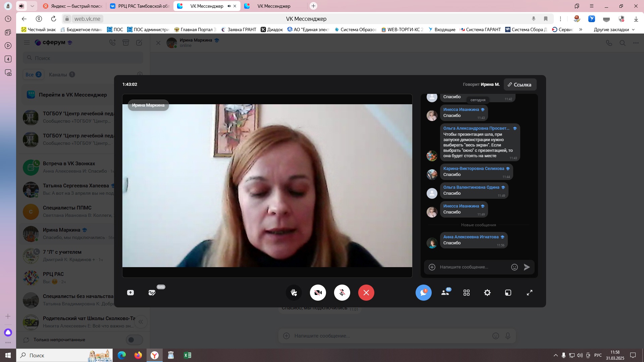The width and height of the screenshot is (644, 362).
Task: Toggle the camera in the call
Action: click(x=318, y=293)
